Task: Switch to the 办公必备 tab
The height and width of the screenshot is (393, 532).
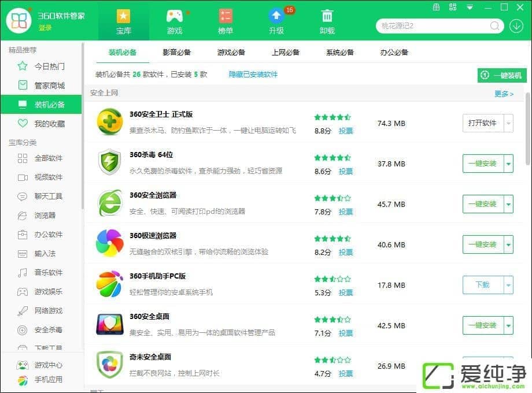Action: (x=394, y=52)
